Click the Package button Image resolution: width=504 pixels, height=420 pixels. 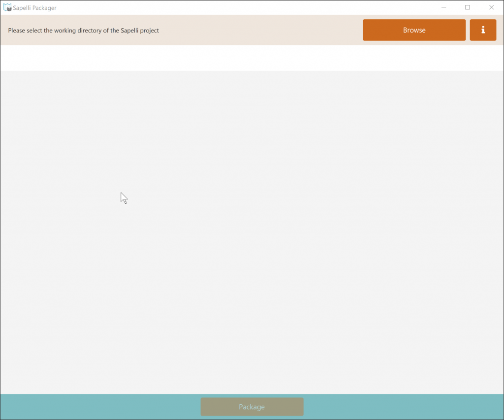coord(252,407)
